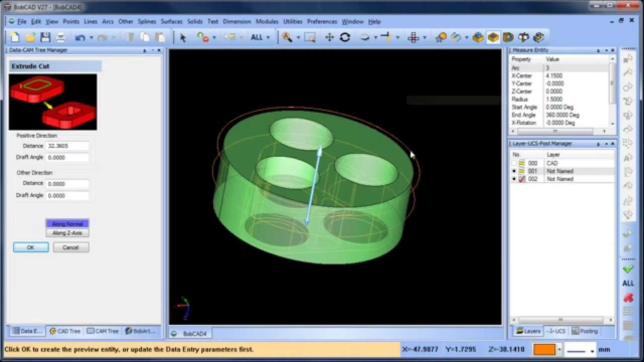Click the red X cancel icon
This screenshot has height=362, width=644.
(628, 298)
